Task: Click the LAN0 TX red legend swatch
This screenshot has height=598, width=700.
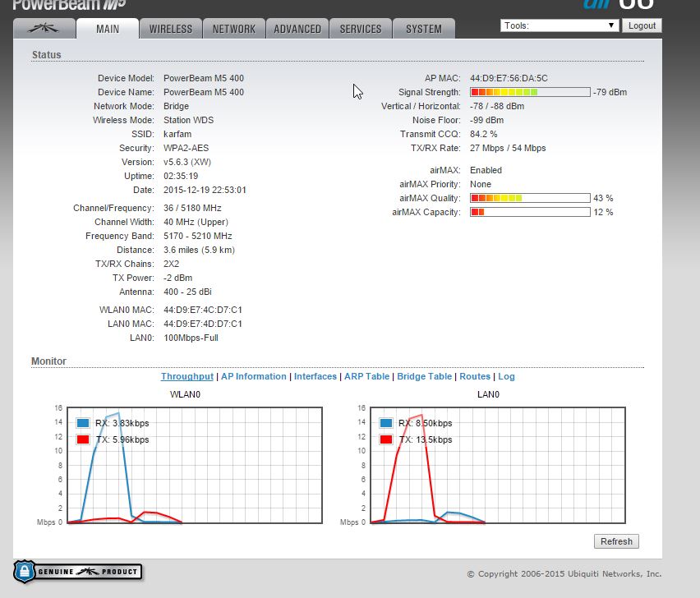Action: coord(386,439)
